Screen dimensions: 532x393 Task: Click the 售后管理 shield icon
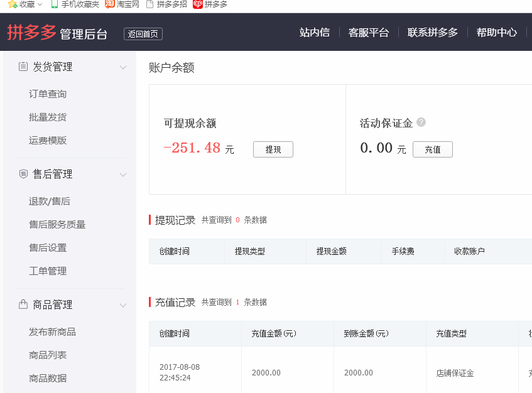[x=23, y=174]
